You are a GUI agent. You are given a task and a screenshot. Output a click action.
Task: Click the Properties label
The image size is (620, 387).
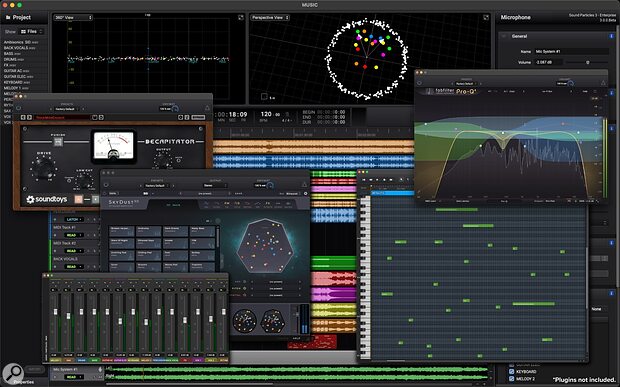tap(24, 382)
